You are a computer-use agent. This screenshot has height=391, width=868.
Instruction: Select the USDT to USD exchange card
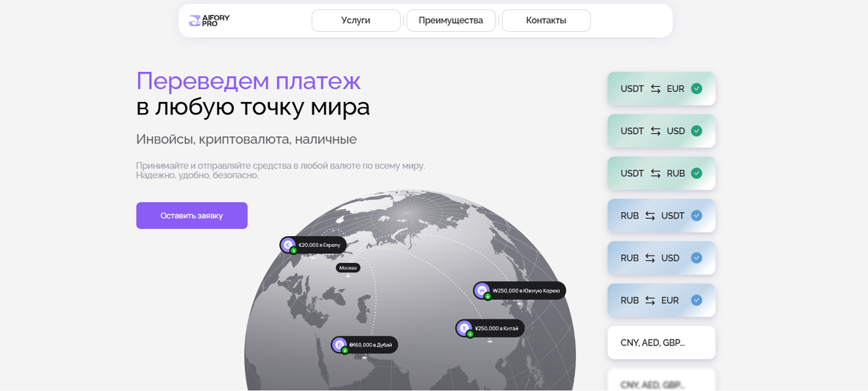[x=661, y=131]
